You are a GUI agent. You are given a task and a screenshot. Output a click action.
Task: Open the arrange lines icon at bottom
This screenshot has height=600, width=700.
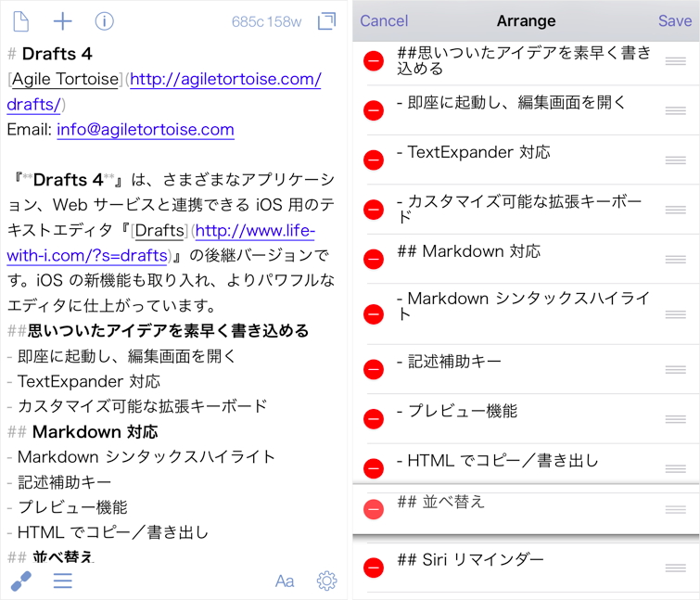pos(62,581)
